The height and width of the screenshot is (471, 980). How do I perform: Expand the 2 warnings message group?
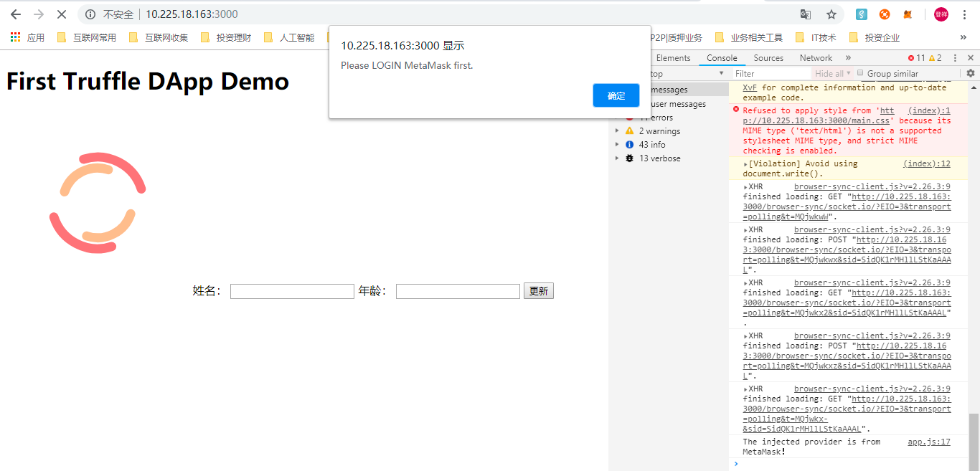point(618,131)
